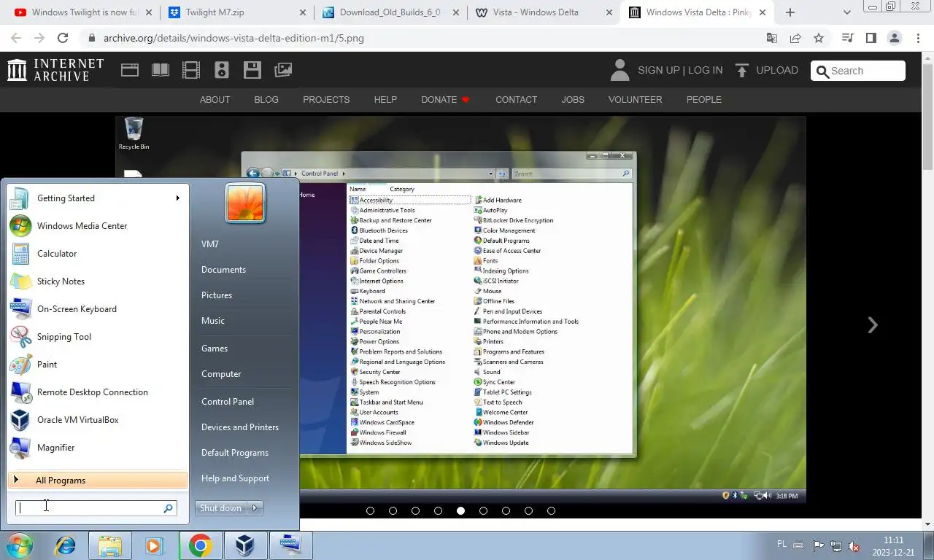934x560 pixels.
Task: Click in the Start menu search box
Action: 96,508
